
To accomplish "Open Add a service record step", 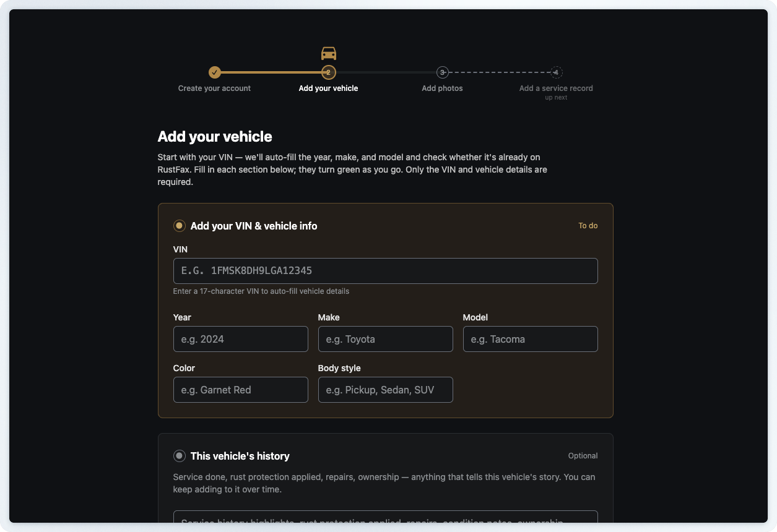I will [556, 88].
